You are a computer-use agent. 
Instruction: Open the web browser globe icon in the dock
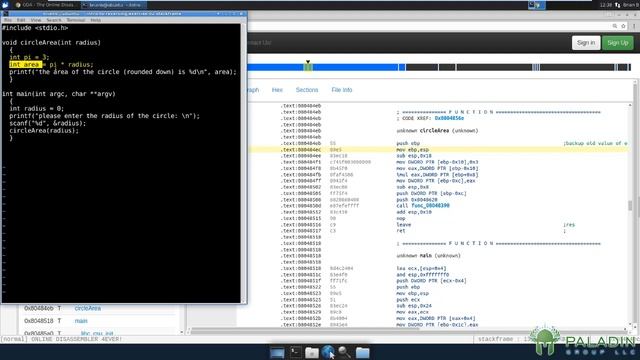coord(328,352)
